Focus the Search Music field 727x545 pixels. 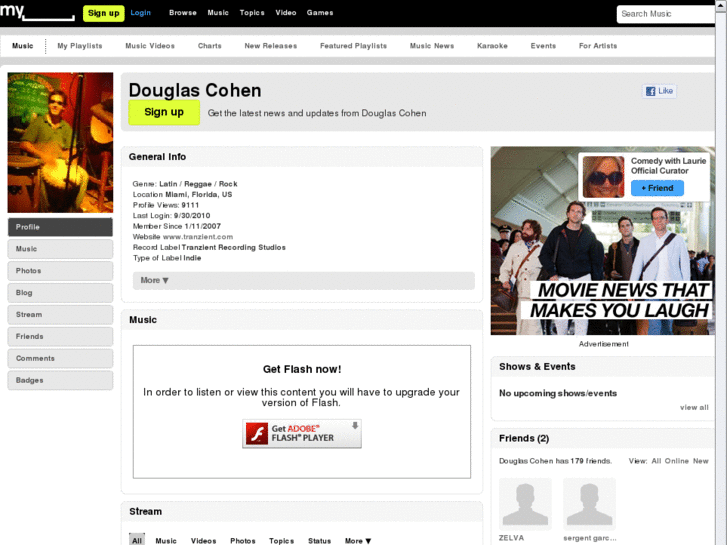click(x=666, y=14)
